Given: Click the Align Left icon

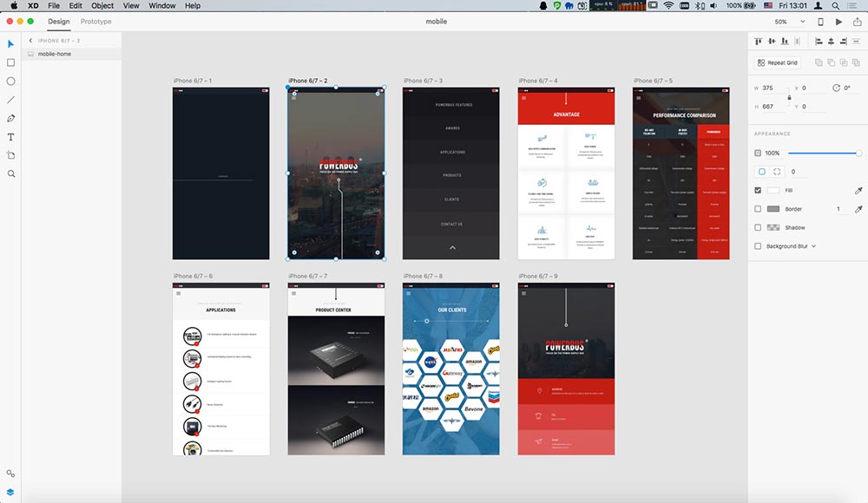Looking at the screenshot, I should point(819,42).
